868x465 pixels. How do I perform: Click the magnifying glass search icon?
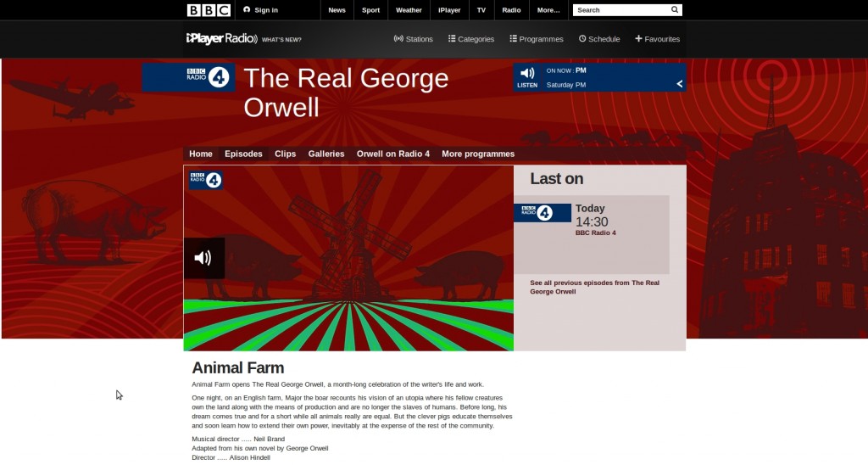[675, 9]
